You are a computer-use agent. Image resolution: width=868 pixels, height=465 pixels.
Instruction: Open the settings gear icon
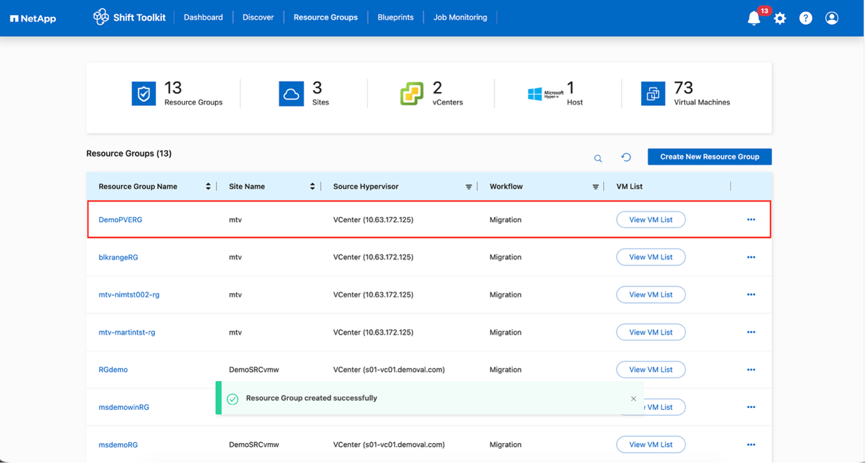click(780, 18)
